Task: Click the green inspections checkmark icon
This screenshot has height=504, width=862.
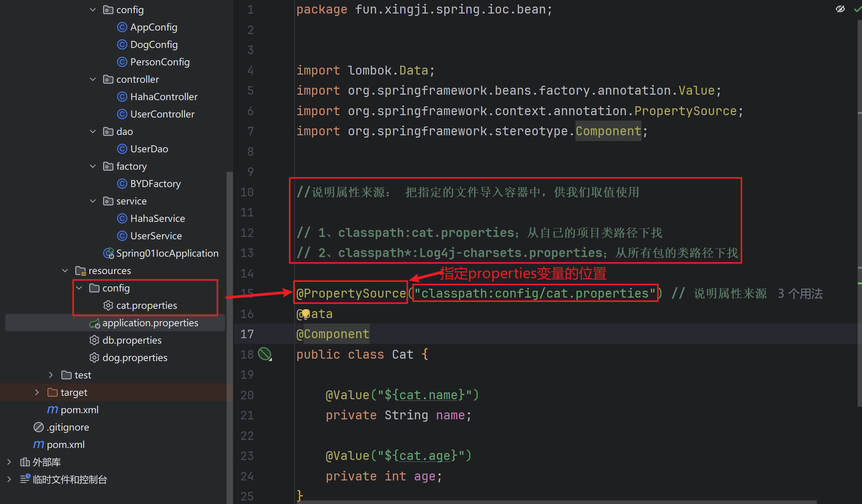Action: point(857,9)
